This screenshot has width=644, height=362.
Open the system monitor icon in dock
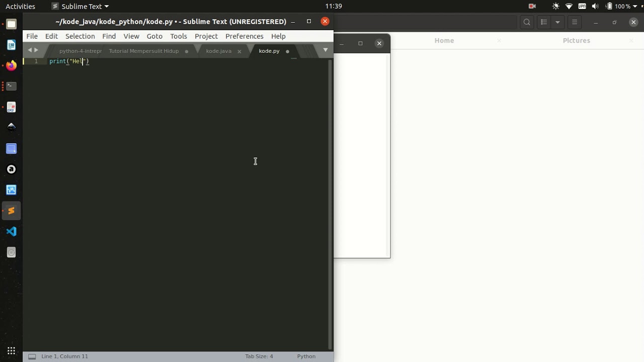point(11,190)
